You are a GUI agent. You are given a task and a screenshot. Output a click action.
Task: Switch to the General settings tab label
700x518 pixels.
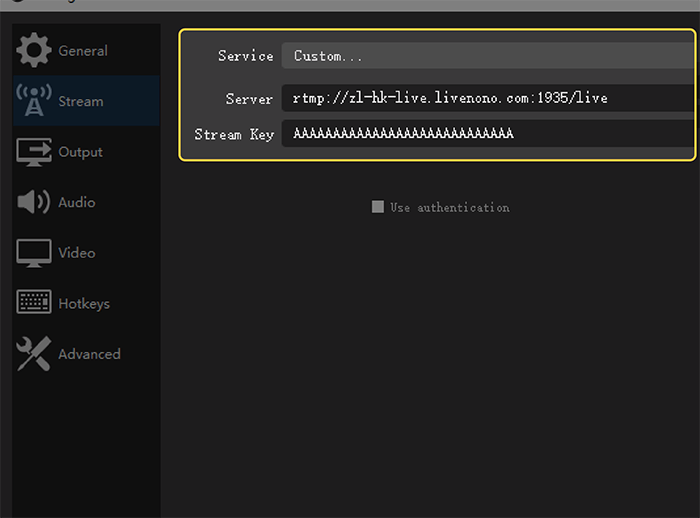[83, 51]
